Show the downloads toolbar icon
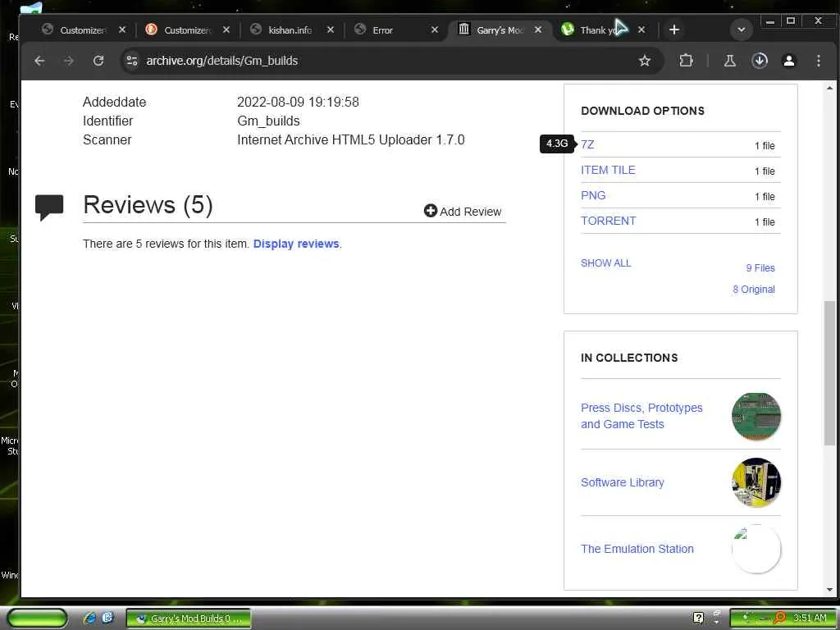Image resolution: width=840 pixels, height=630 pixels. 760,61
